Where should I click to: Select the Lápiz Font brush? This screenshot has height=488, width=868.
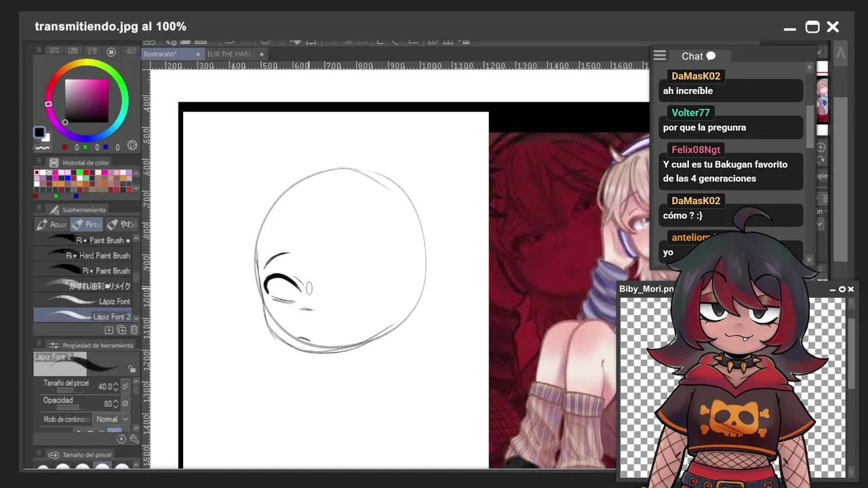coord(83,302)
